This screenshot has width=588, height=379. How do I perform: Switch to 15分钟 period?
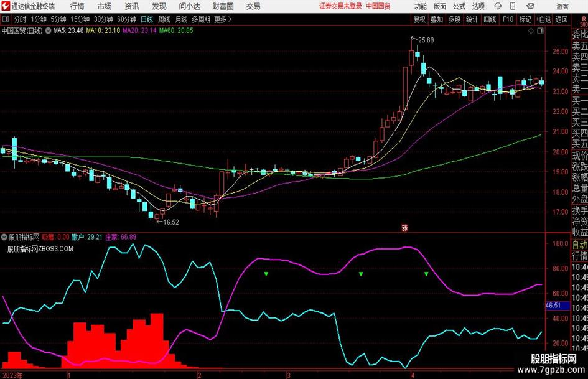(x=80, y=19)
